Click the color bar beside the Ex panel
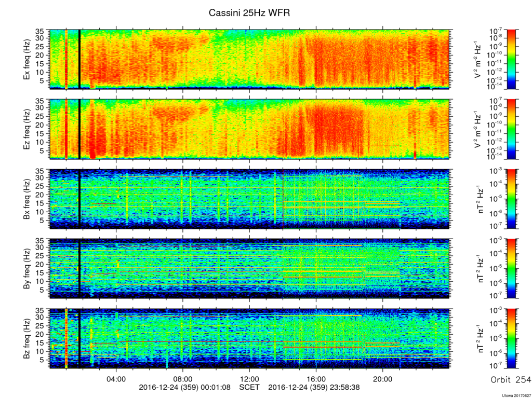Screen dimensions: 532x398 [511, 59]
